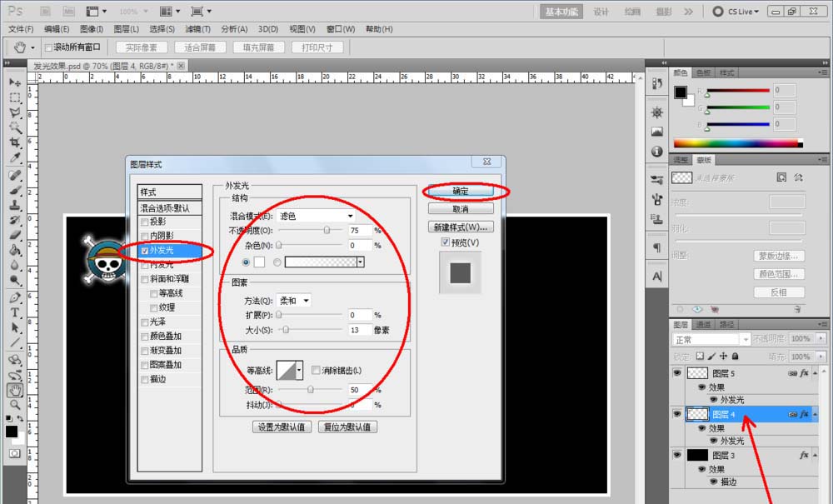Click 复位为默认值 button
Viewport: 833px width, 504px height.
click(x=347, y=427)
